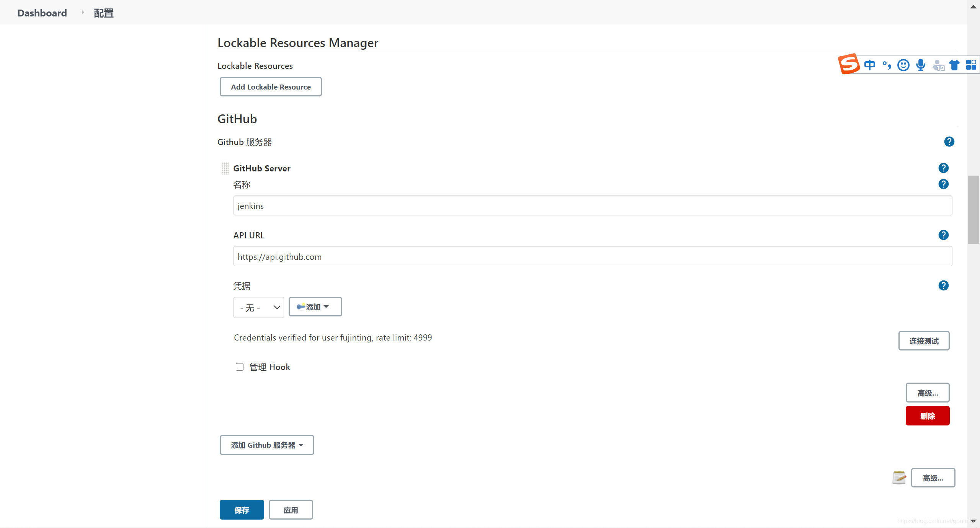Expand the breadcrumb arrow after Dashboard

pyautogui.click(x=83, y=13)
